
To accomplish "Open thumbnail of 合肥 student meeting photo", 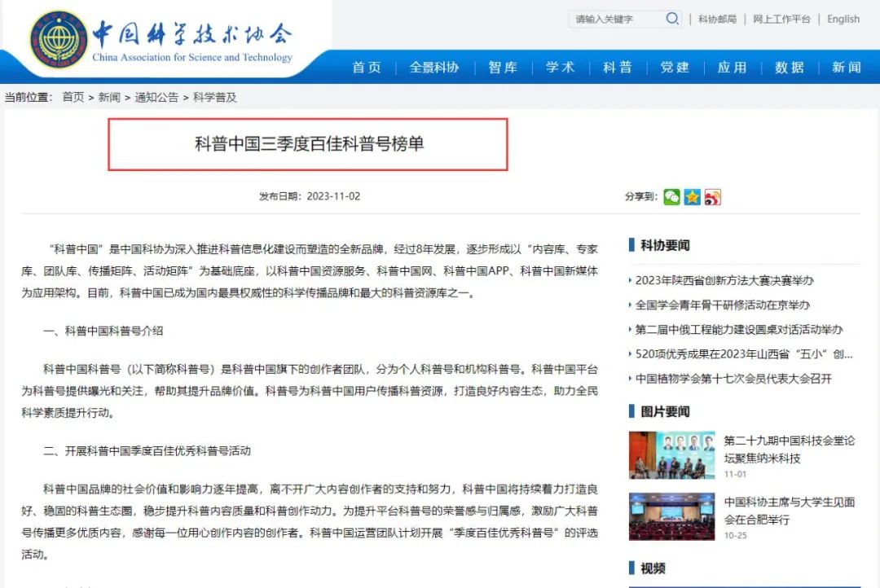I will (671, 517).
